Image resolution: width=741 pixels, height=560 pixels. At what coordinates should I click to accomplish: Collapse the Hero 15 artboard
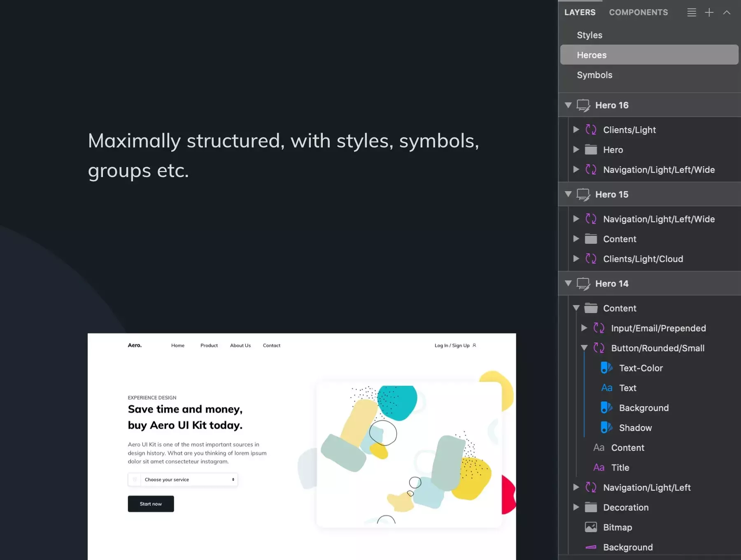[x=568, y=194]
